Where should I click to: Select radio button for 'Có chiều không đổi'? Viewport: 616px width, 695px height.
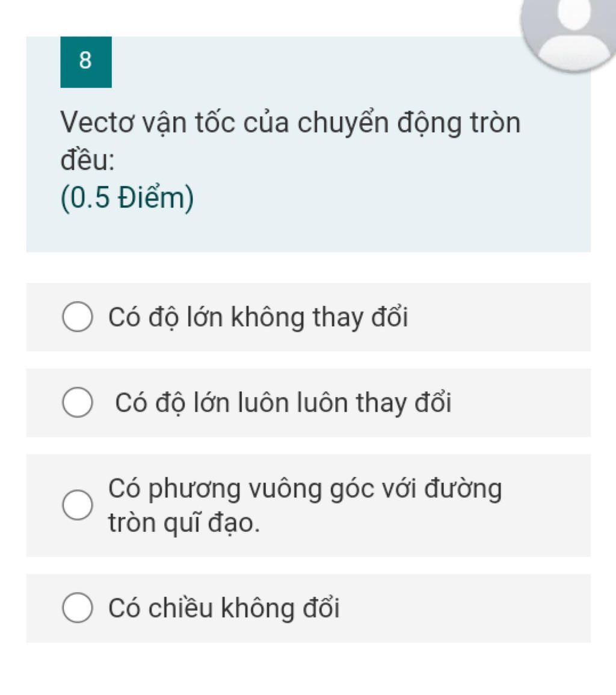(78, 608)
